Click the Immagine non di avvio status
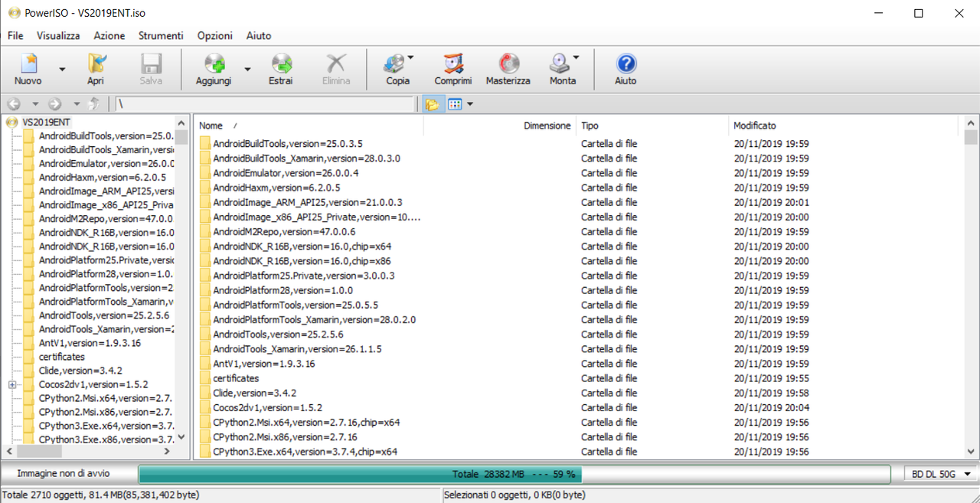This screenshot has height=503, width=980. (64, 474)
